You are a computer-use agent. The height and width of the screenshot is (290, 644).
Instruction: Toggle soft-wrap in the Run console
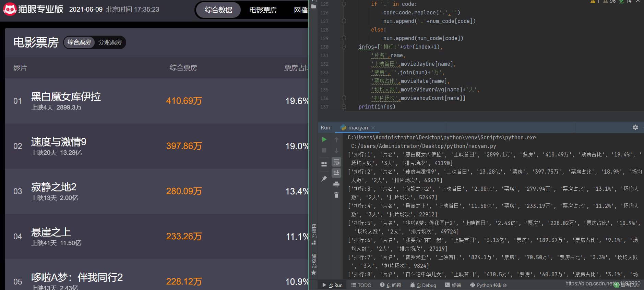pyautogui.click(x=336, y=162)
